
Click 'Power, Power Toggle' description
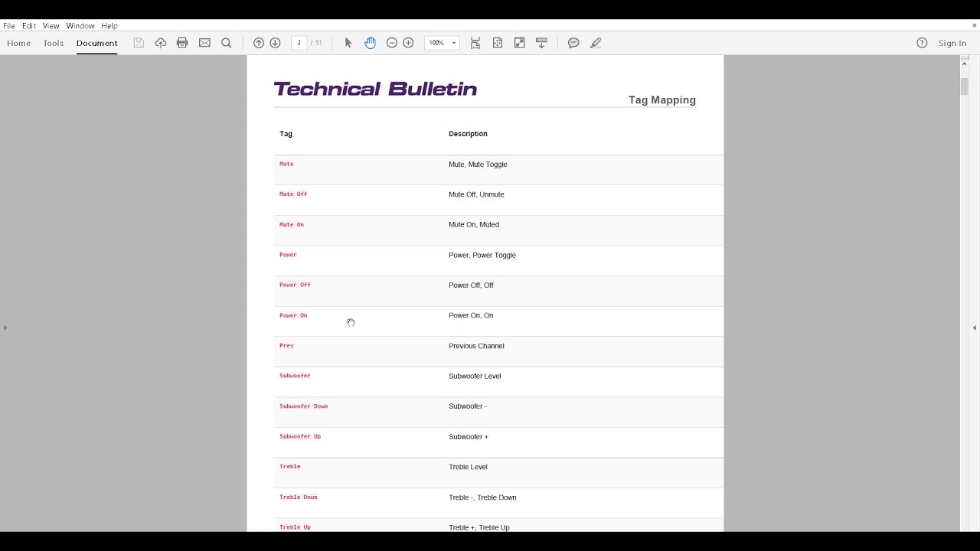point(482,255)
